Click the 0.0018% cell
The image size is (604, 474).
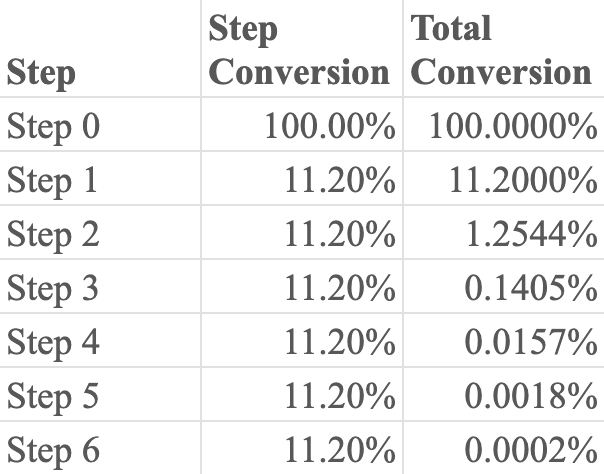pyautogui.click(x=531, y=397)
